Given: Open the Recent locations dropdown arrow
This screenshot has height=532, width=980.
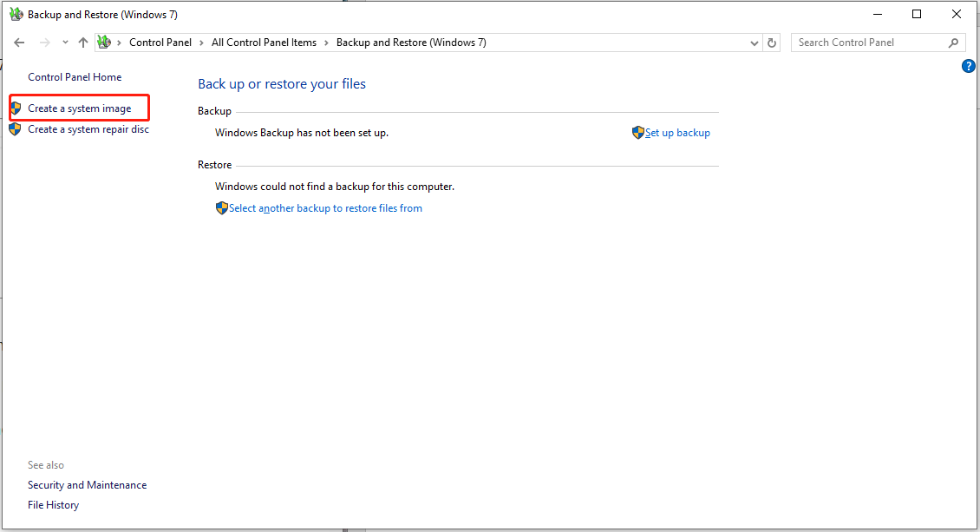Looking at the screenshot, I should [x=64, y=42].
